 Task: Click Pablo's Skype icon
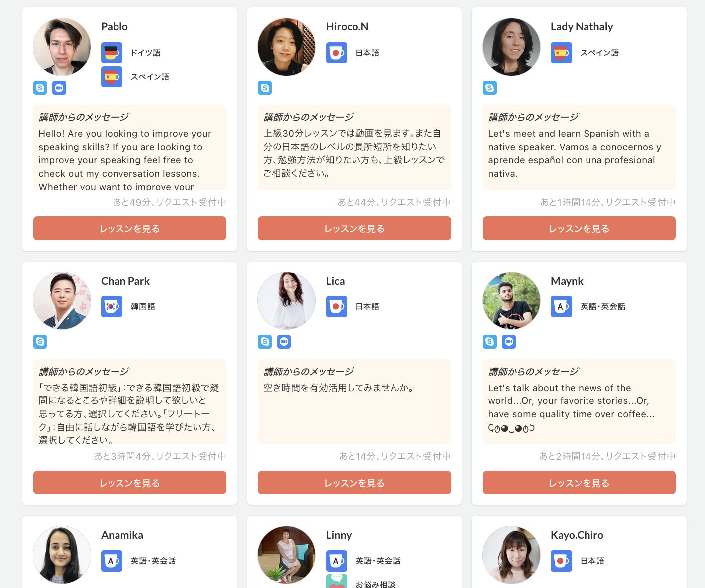[40, 88]
